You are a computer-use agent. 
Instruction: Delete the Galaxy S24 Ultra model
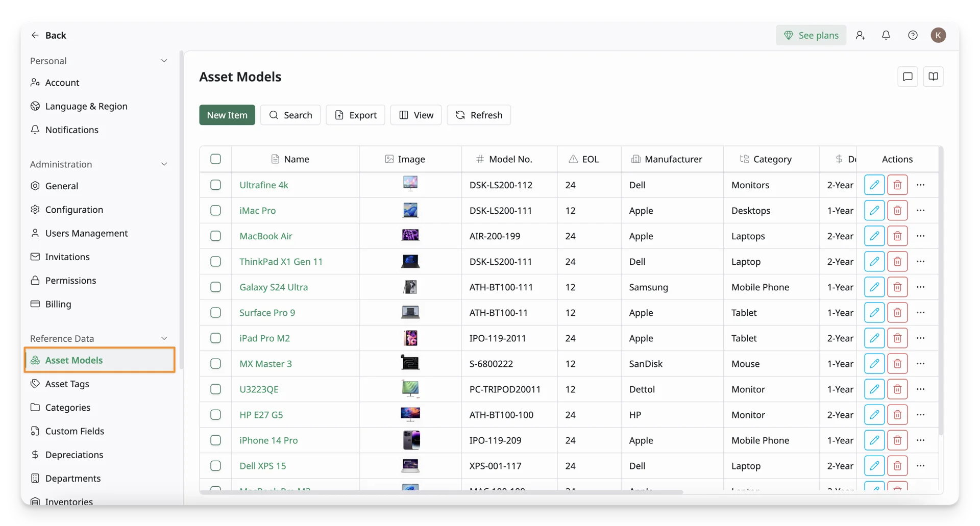pyautogui.click(x=897, y=287)
